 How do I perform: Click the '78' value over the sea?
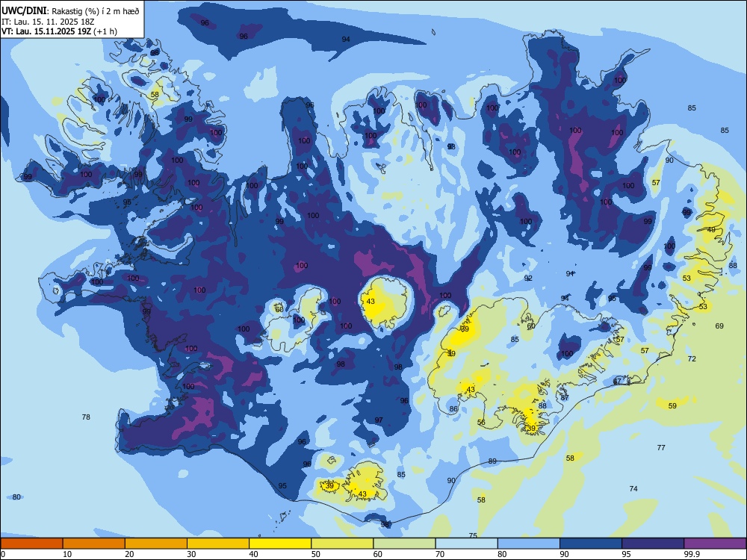pos(86,417)
